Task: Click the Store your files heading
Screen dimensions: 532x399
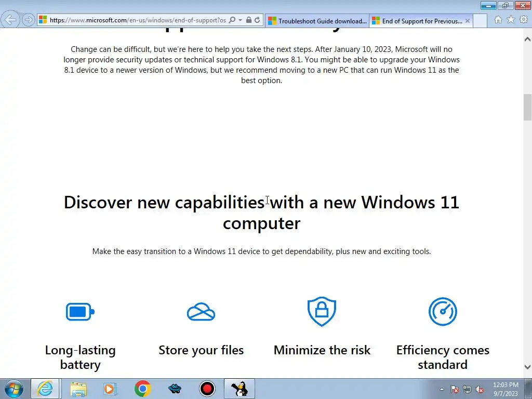Action: point(201,350)
